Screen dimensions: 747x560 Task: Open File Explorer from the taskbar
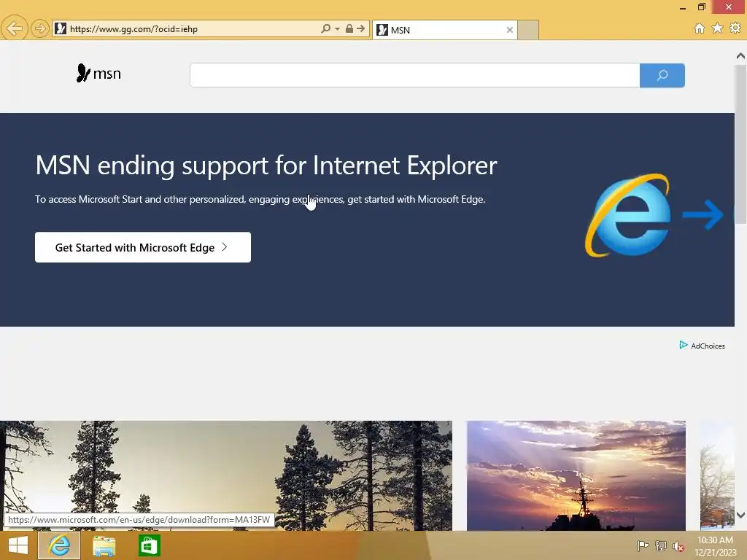(x=104, y=545)
